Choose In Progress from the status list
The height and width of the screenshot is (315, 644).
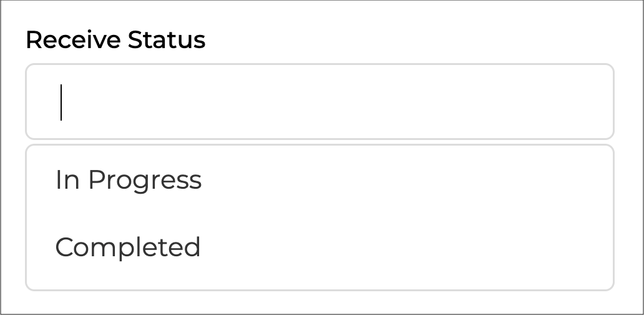pyautogui.click(x=129, y=180)
